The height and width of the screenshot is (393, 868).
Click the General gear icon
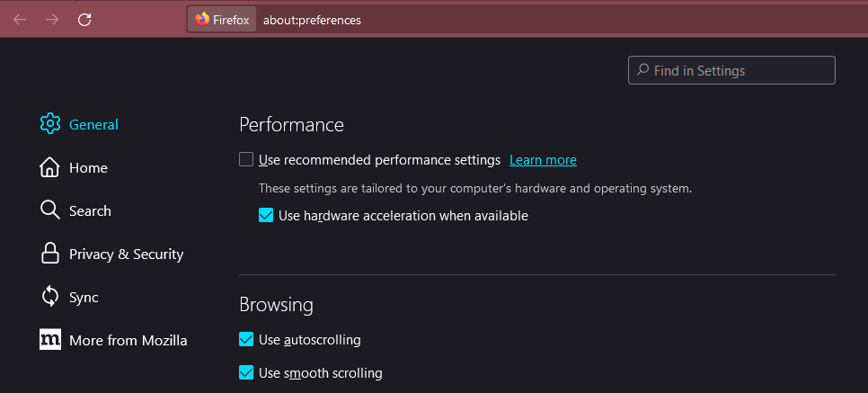pyautogui.click(x=50, y=124)
